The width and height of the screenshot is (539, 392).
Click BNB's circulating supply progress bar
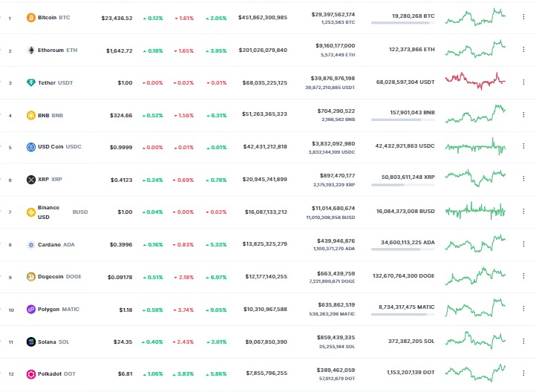tap(403, 120)
